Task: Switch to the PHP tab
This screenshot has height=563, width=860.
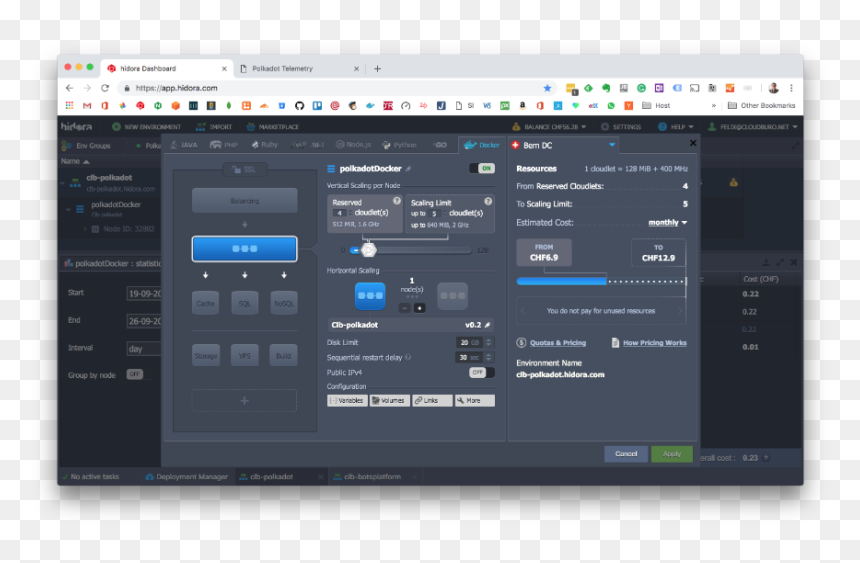Action: [224, 145]
